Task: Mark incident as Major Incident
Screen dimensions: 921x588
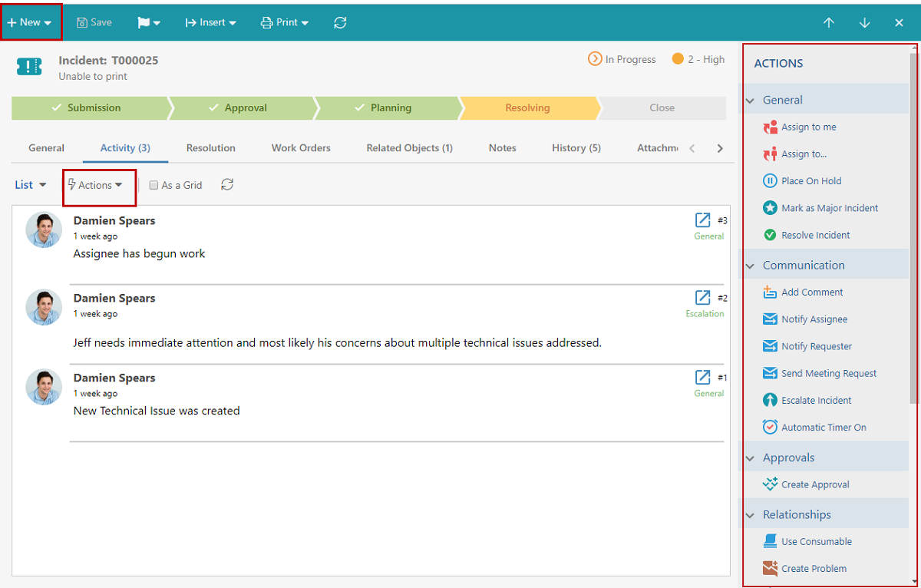Action: point(771,207)
